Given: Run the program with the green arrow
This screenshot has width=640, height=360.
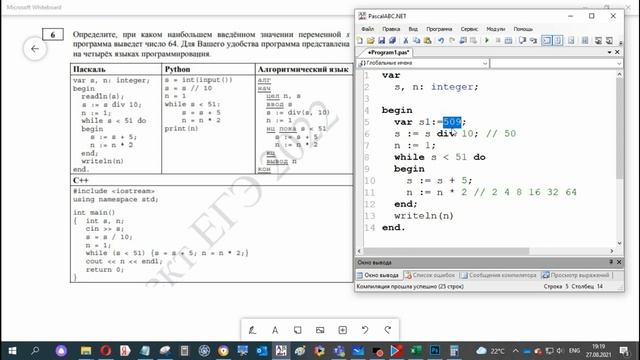Looking at the screenshot, I should pyautogui.click(x=487, y=40).
